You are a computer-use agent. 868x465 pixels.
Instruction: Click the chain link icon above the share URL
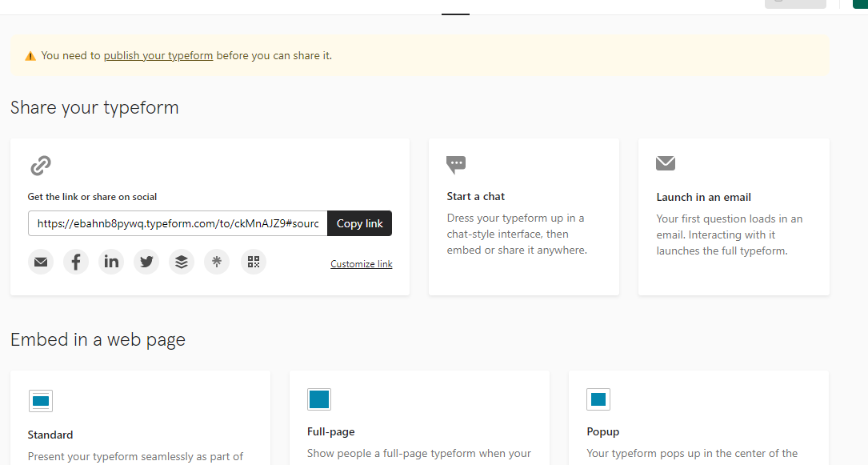click(x=41, y=166)
